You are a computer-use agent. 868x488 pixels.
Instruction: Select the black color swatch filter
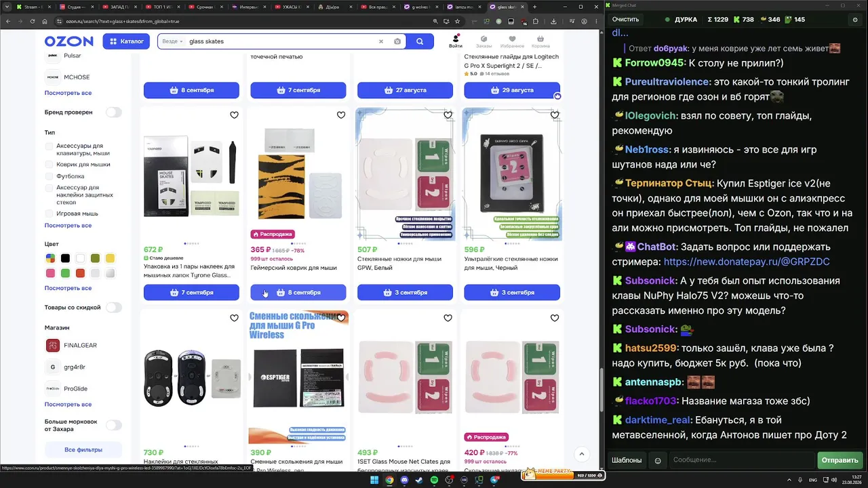(x=65, y=258)
